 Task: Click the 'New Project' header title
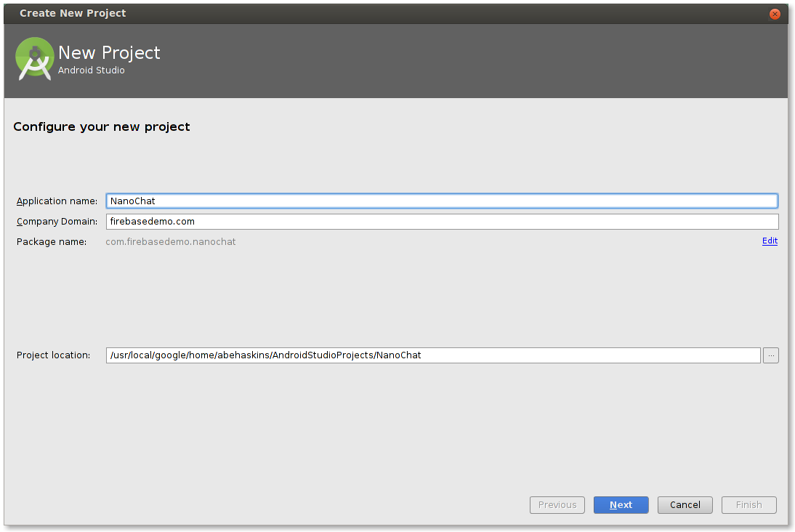[x=109, y=53]
